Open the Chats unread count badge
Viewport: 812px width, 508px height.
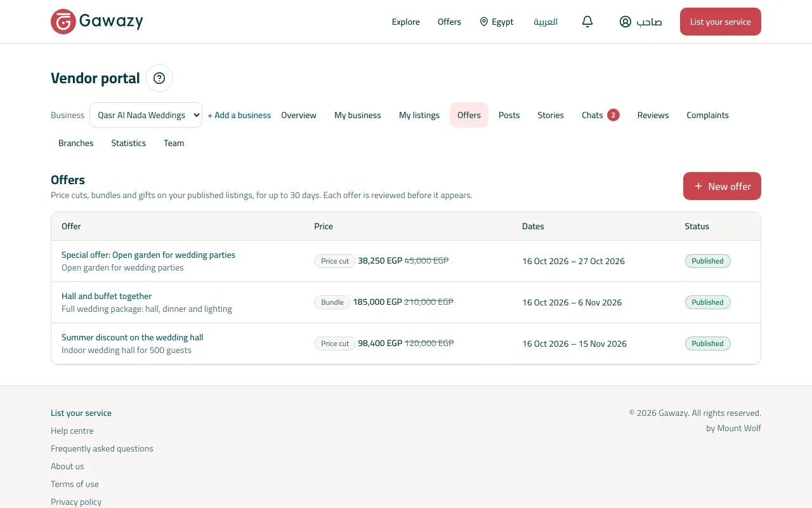pos(613,115)
